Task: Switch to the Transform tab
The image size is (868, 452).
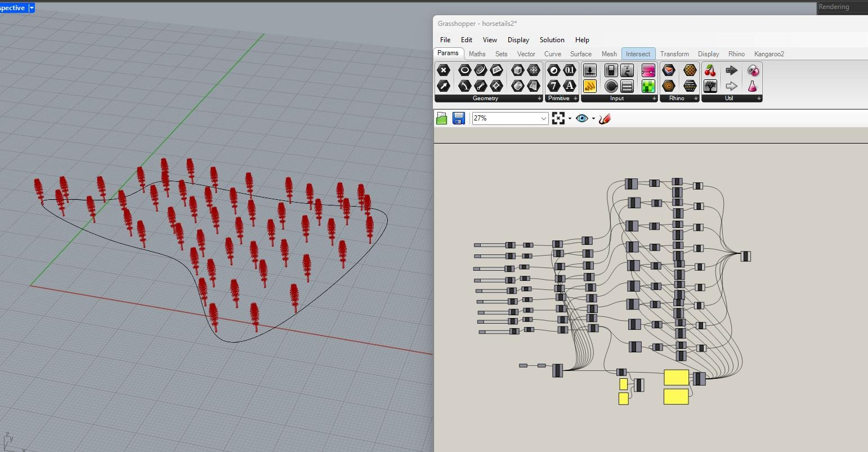Action: 674,54
